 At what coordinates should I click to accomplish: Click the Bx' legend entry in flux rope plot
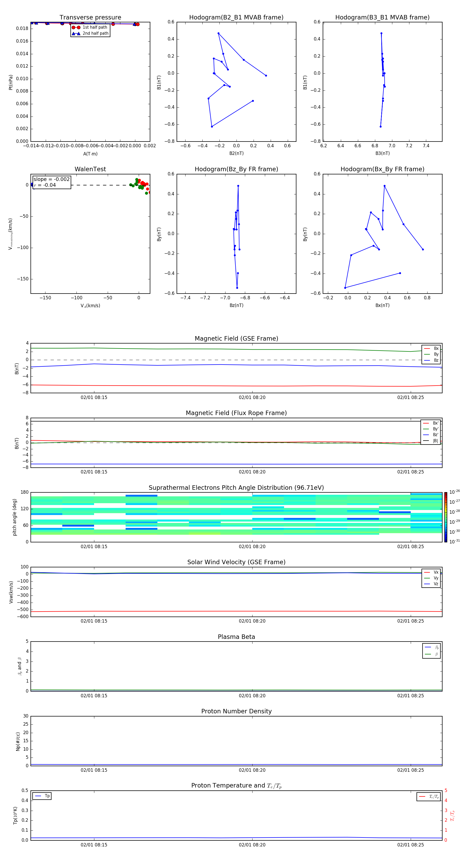[x=431, y=423]
